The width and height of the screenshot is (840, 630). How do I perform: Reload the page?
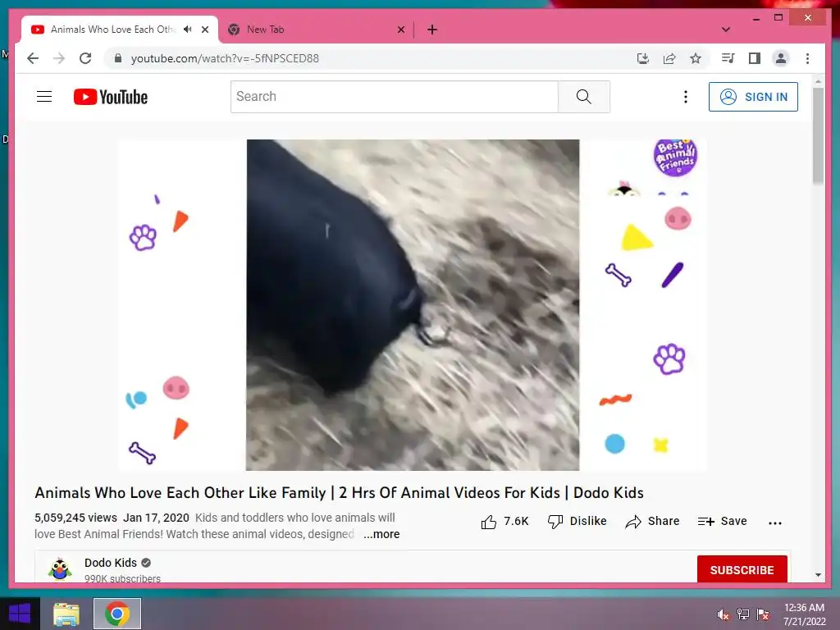pos(85,58)
